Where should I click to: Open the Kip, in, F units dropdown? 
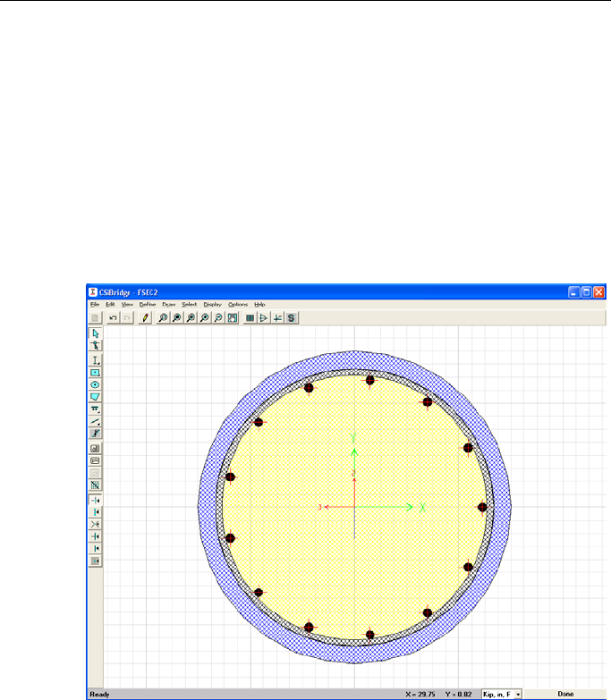pyautogui.click(x=502, y=695)
